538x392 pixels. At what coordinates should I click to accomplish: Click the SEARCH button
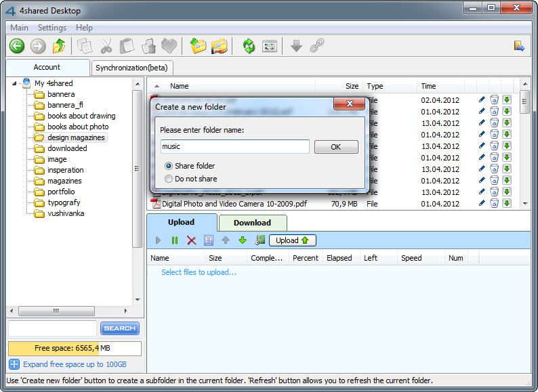120,328
